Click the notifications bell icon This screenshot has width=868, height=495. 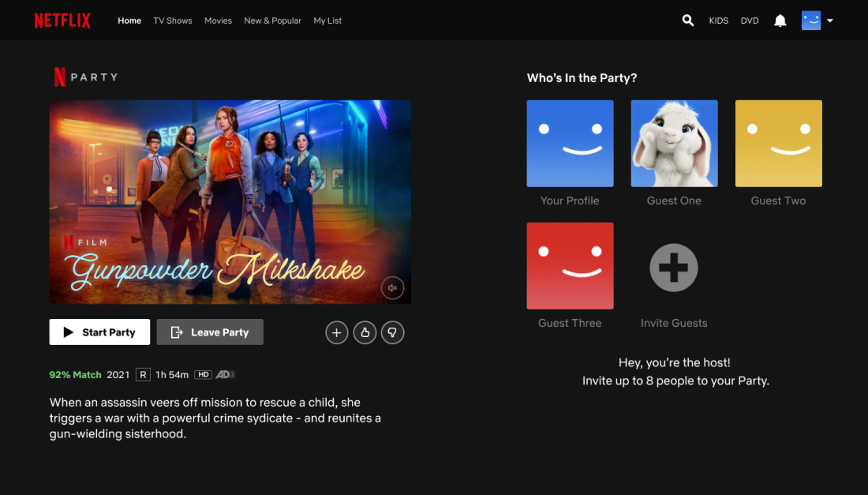(x=780, y=21)
